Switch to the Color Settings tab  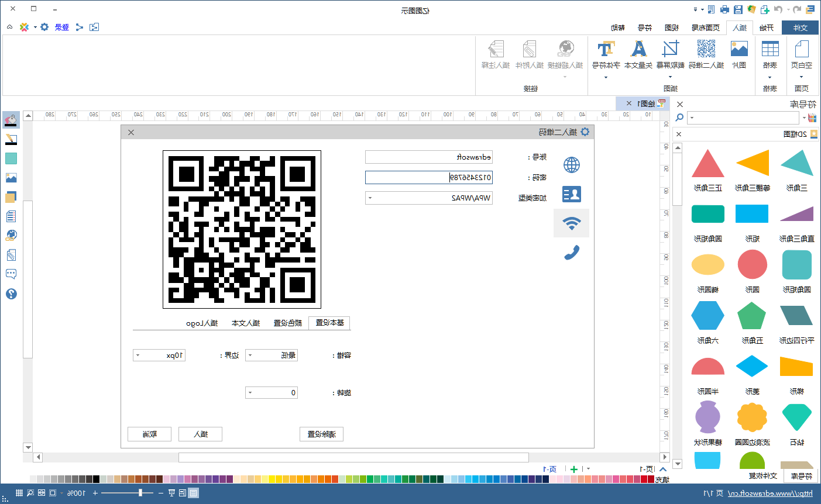287,323
